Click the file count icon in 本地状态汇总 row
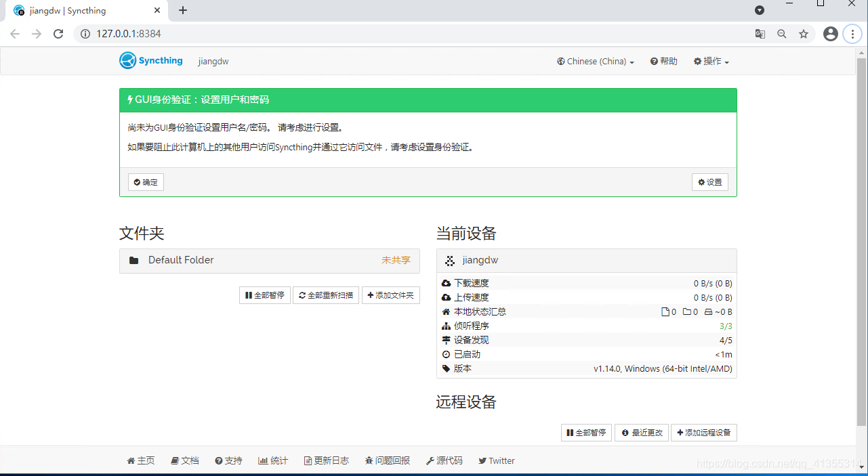This screenshot has height=476, width=868. [665, 311]
